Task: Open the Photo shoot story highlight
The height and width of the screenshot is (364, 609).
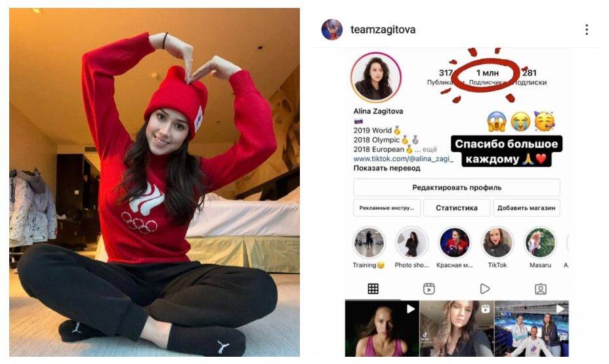Action: (x=411, y=243)
